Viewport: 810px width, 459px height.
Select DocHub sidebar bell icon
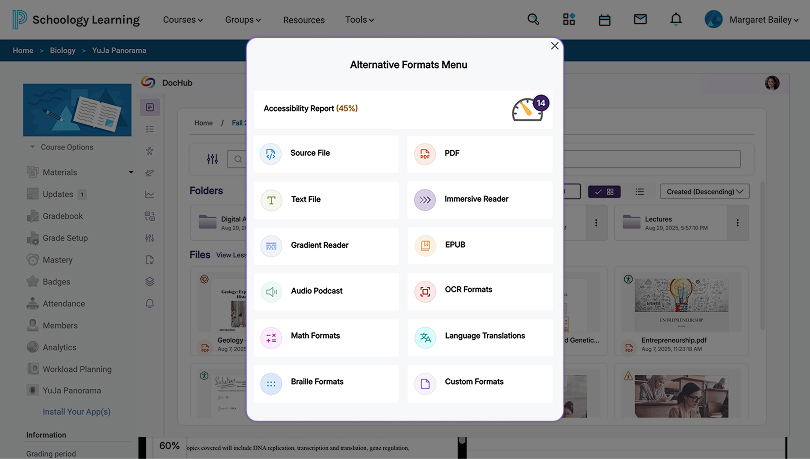pos(150,304)
